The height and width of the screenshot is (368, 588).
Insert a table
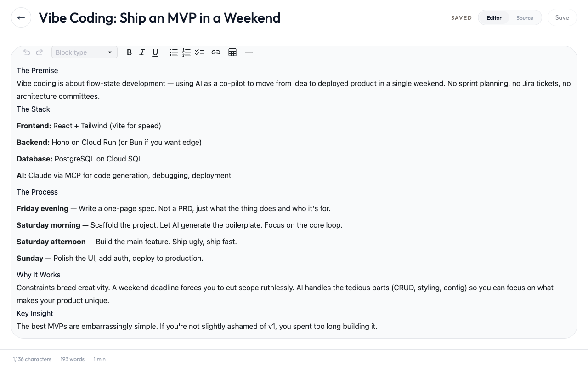pyautogui.click(x=232, y=52)
